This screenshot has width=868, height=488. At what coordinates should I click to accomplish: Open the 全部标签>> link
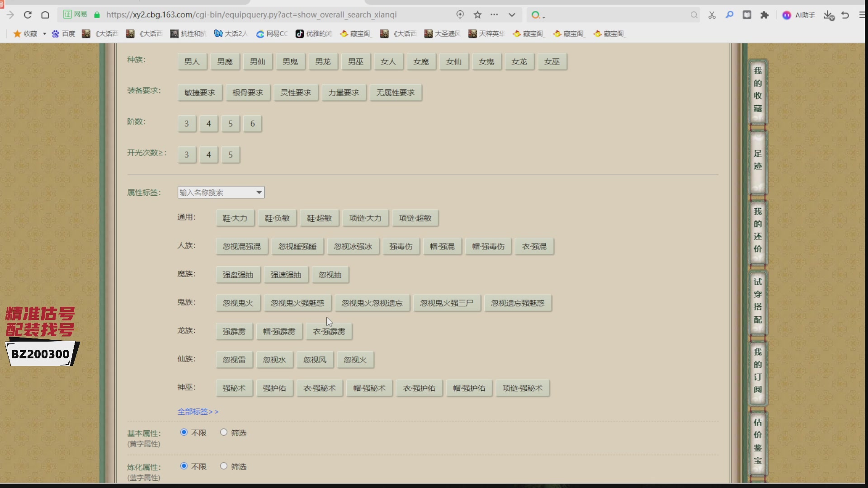pos(198,412)
